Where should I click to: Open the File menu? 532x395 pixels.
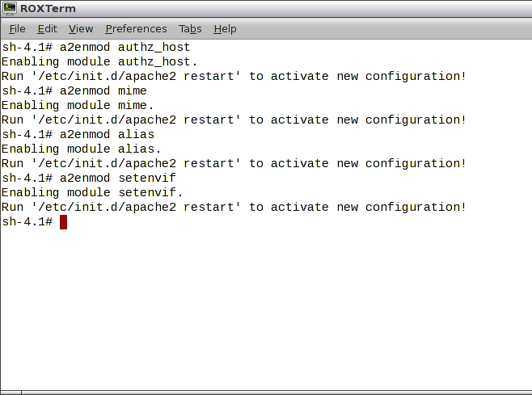tap(17, 29)
